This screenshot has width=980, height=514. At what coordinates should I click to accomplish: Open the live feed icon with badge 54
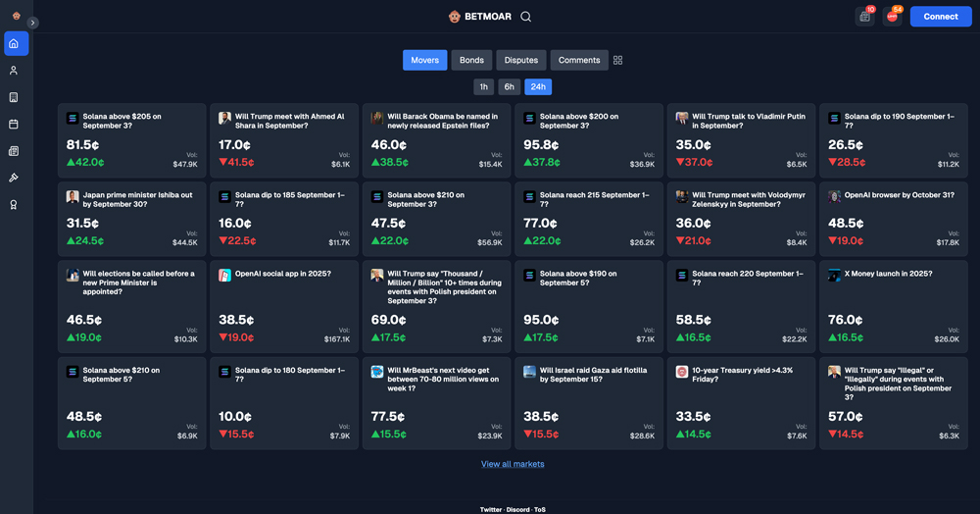892,17
